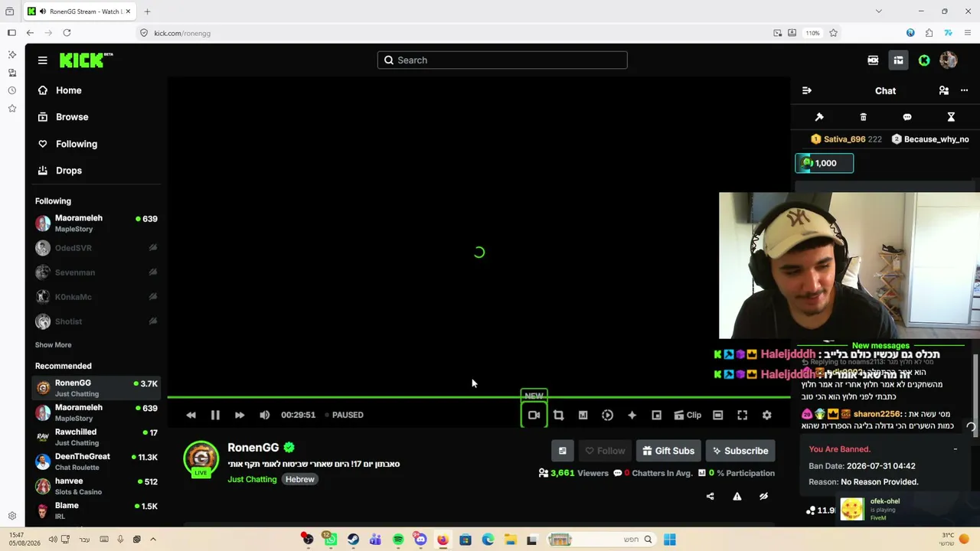Select the crop icon in player controls

(558, 415)
